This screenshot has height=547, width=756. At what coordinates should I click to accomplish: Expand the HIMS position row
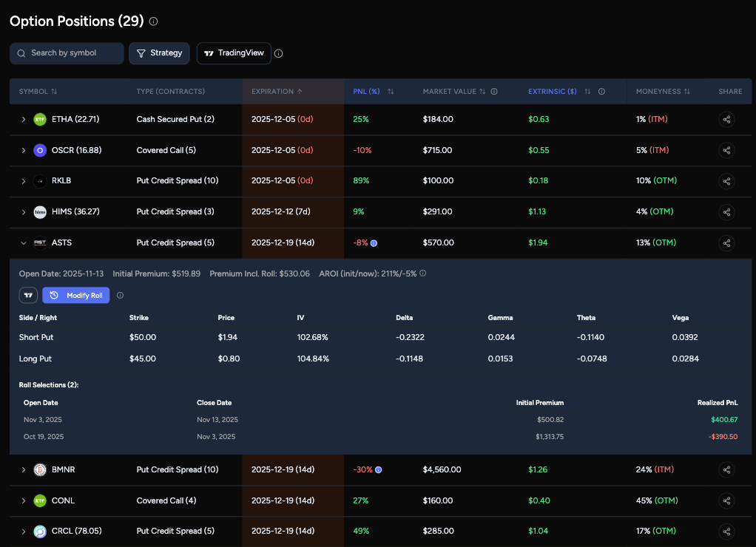tap(23, 211)
